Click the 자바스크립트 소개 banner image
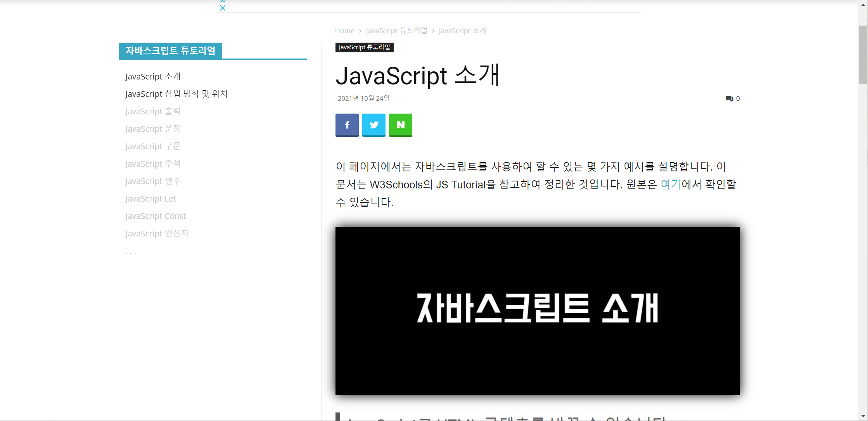The height and width of the screenshot is (421, 868). [537, 311]
